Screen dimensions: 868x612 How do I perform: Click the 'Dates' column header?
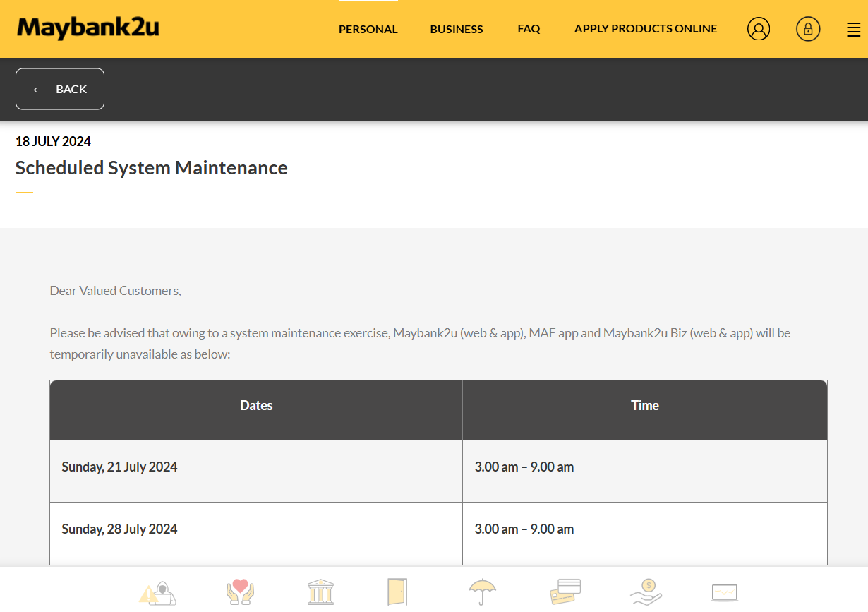pyautogui.click(x=256, y=410)
